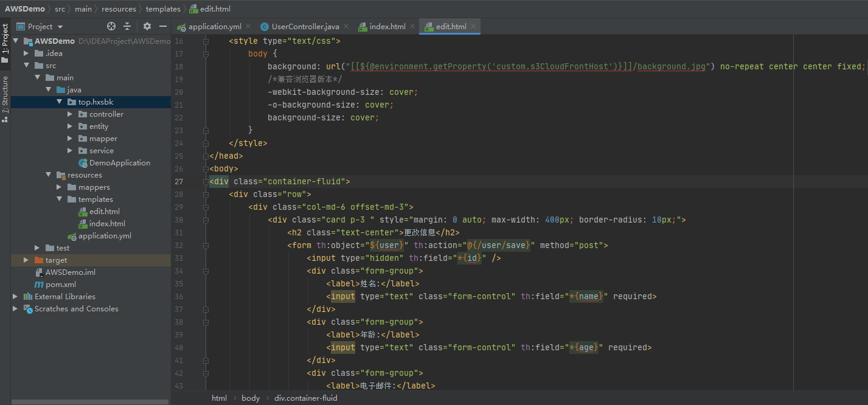
Task: Click fold toggle at line 28 div row
Action: (206, 195)
